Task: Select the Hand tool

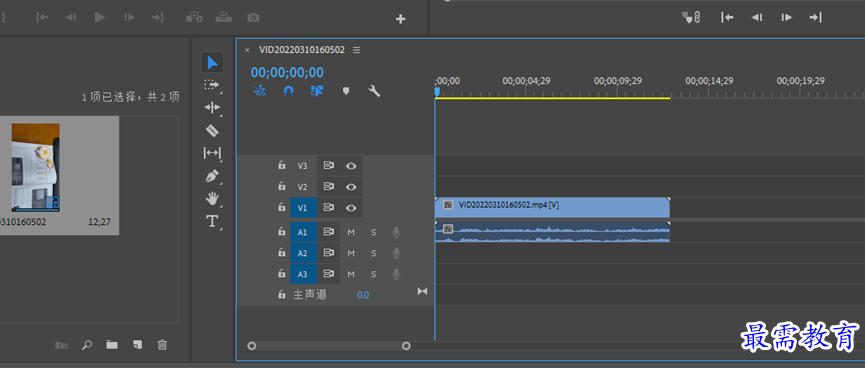Action: point(212,198)
